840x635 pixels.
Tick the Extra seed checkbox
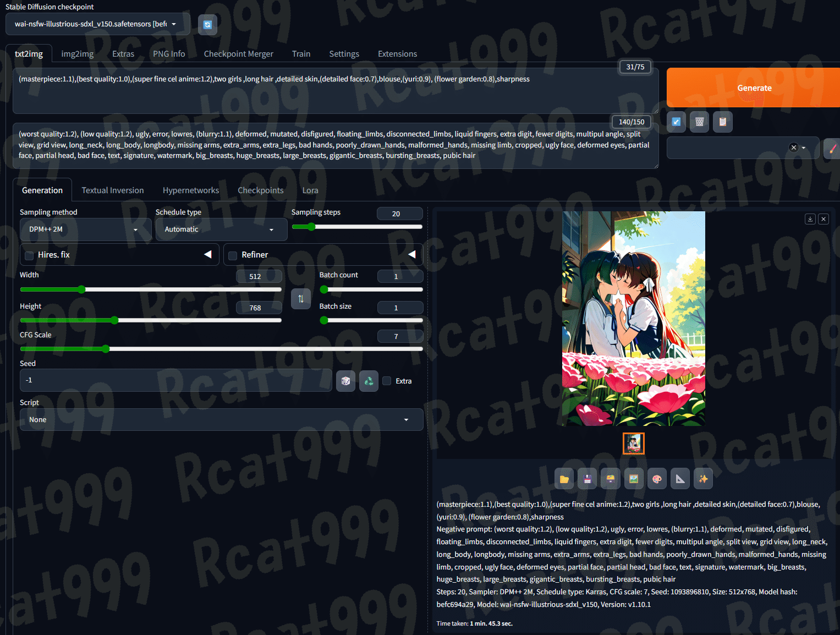[387, 381]
